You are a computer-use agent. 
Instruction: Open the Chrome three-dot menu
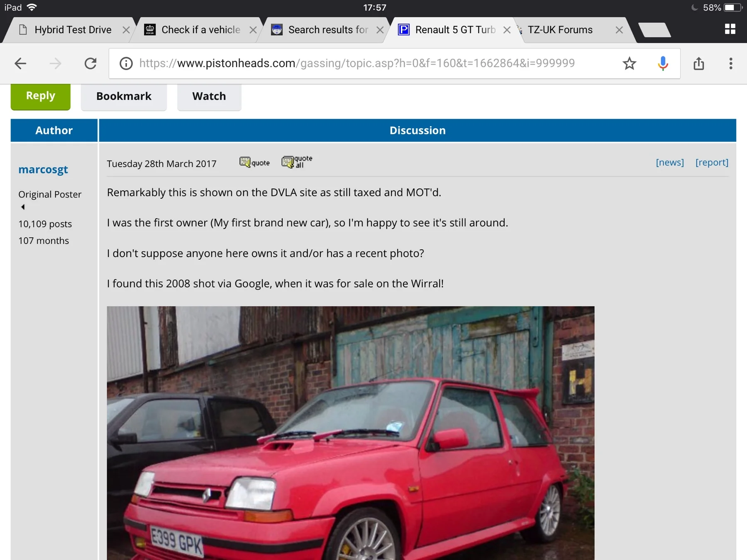coord(731,63)
